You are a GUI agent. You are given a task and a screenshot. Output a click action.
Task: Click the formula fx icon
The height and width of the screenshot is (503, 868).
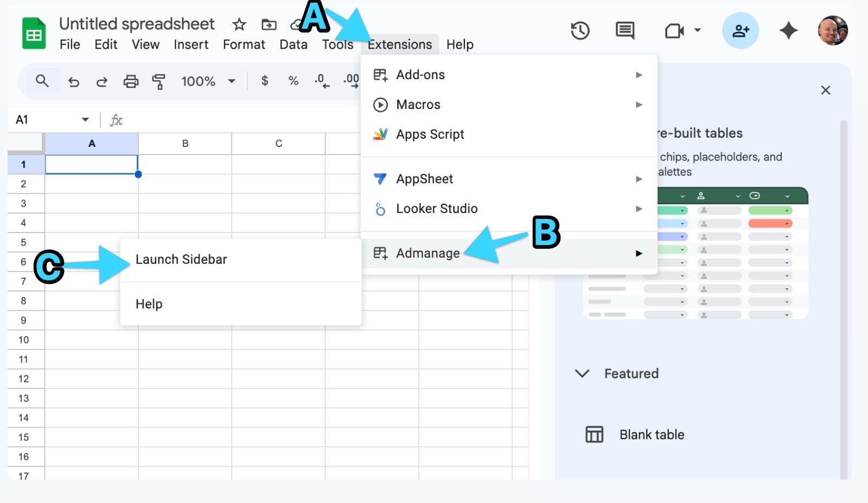click(x=116, y=120)
